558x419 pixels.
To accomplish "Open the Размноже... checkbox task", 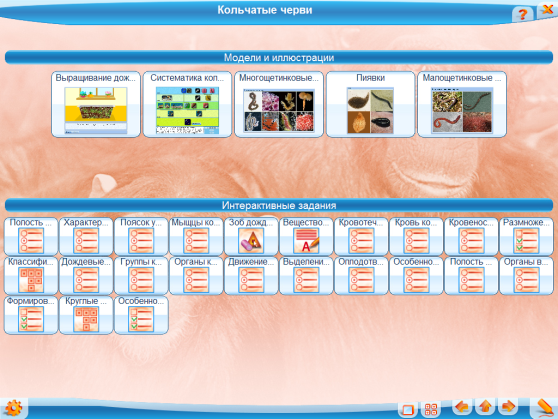I will (526, 236).
